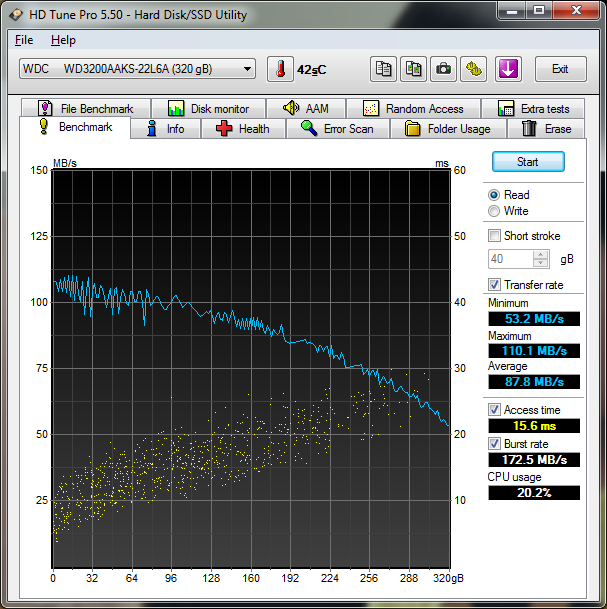Open the options wrench icon
This screenshot has width=607, height=609.
click(473, 69)
